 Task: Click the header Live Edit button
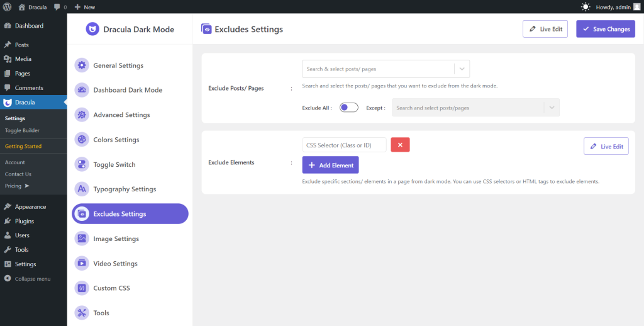pyautogui.click(x=545, y=29)
